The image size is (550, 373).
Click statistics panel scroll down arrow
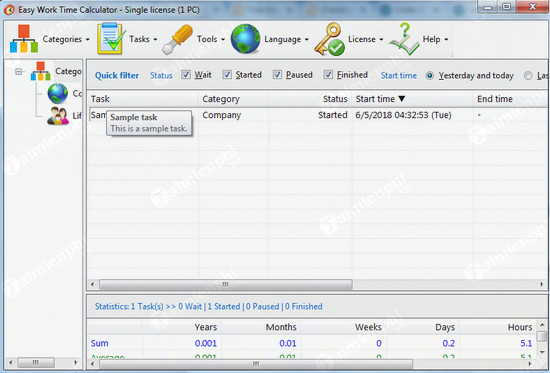(542, 352)
